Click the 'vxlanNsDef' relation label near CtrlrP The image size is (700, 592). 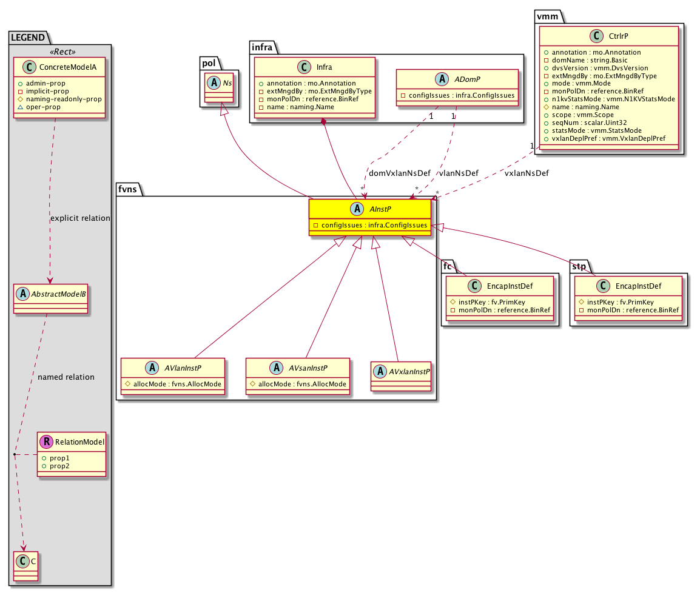click(x=527, y=173)
